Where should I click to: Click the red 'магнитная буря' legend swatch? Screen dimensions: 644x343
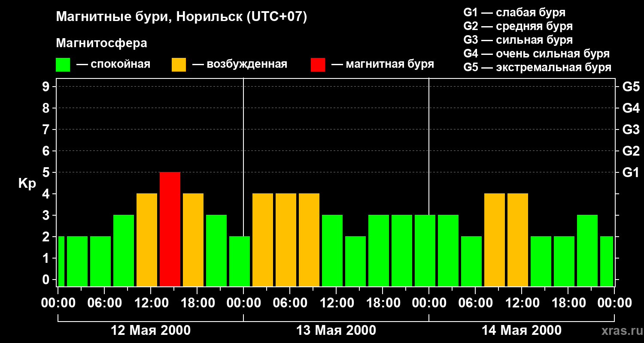click(318, 65)
